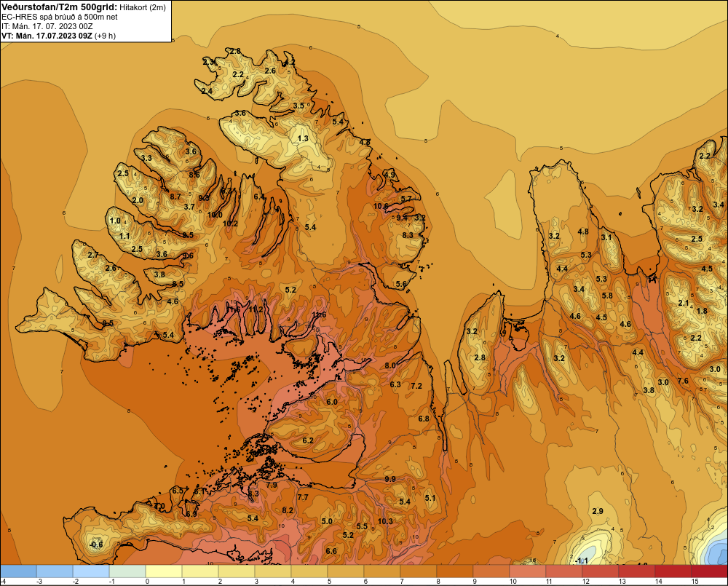Click the "2.7" temperature value
Image resolution: width=728 pixels, height=586 pixels.
tap(93, 255)
